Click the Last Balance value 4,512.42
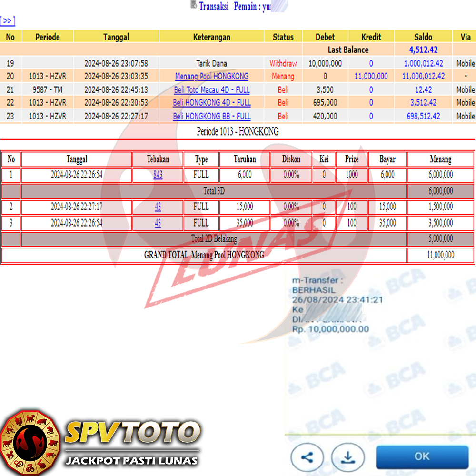476x476 pixels. [423, 50]
